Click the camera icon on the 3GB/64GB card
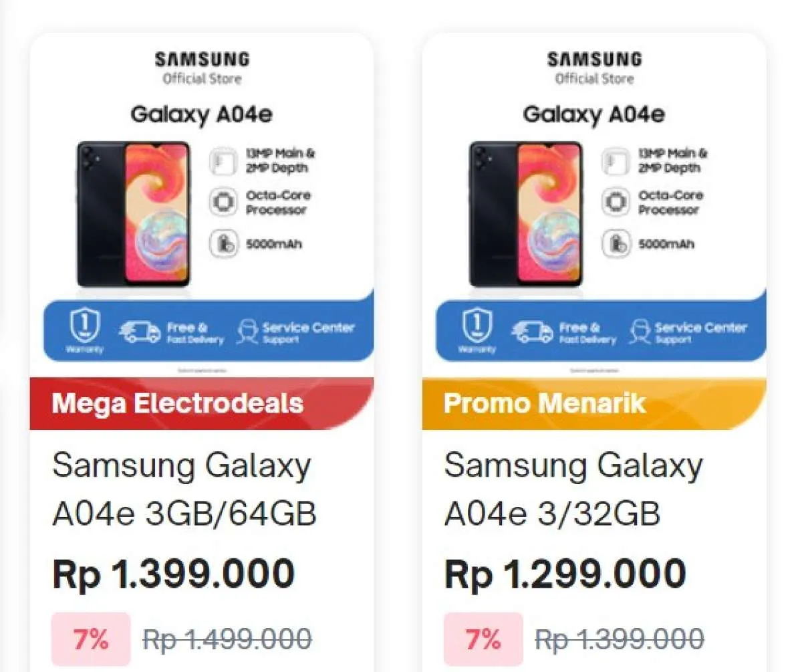The height and width of the screenshot is (672, 802). coord(222,160)
